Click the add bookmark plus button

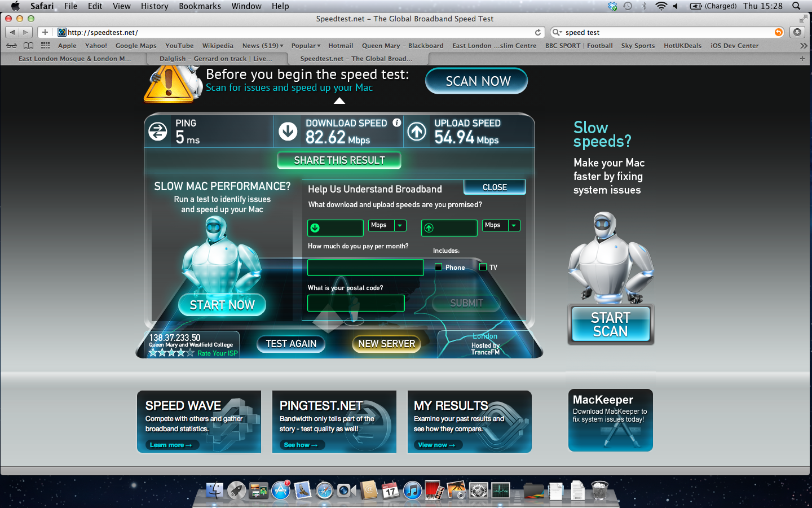45,32
